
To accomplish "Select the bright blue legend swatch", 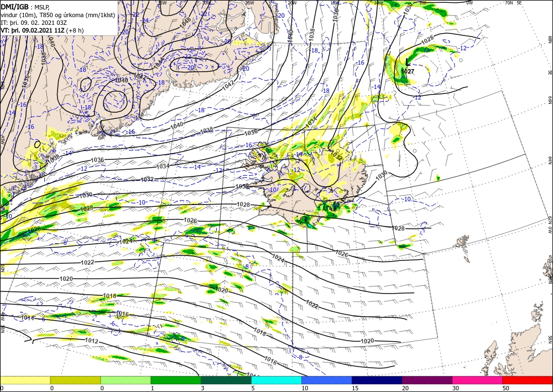I will click(327, 380).
